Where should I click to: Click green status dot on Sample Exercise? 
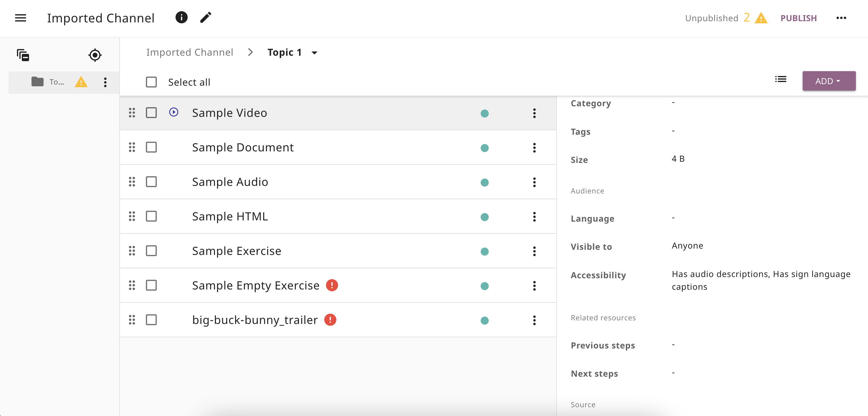click(484, 252)
